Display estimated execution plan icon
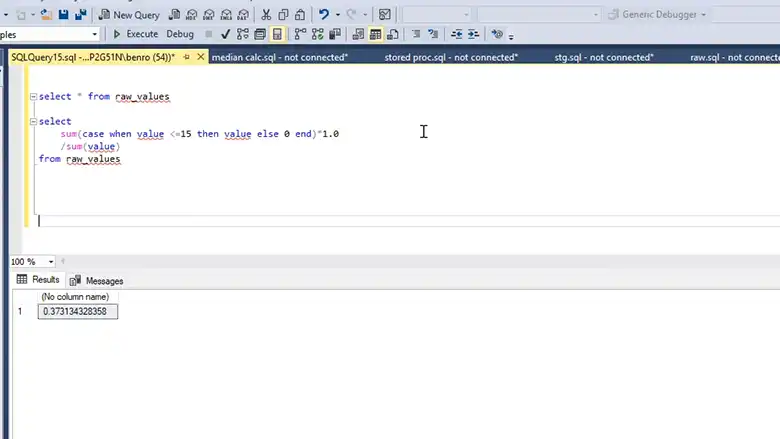 click(x=243, y=34)
